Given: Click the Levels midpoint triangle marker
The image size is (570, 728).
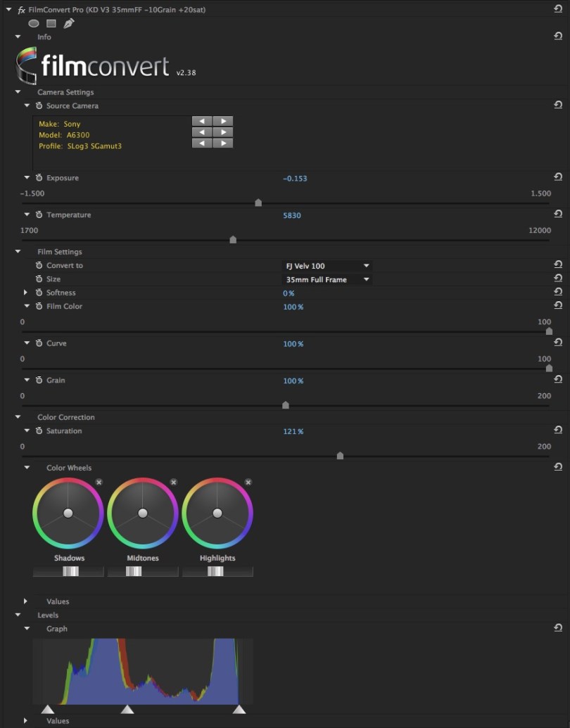Looking at the screenshot, I should [127, 709].
